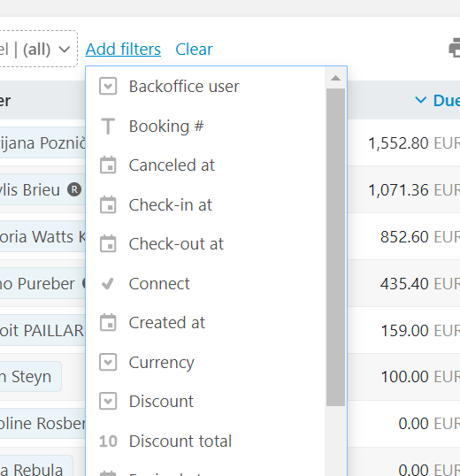Choose the Booking # filter option

pyautogui.click(x=205, y=126)
